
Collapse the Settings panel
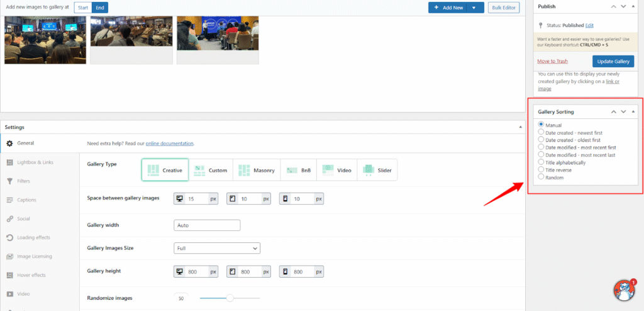point(520,128)
